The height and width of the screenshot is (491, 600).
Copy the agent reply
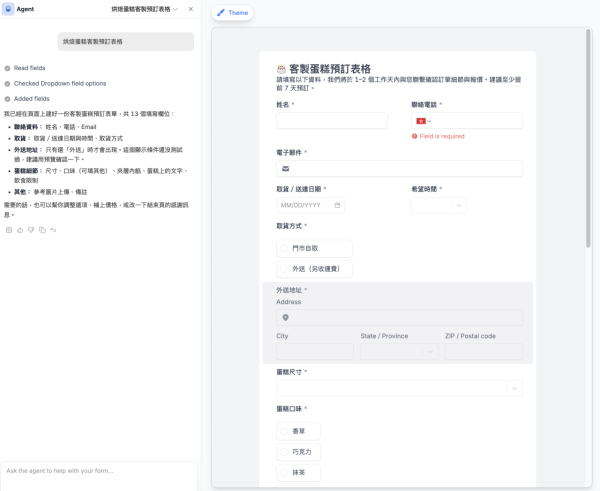tap(42, 230)
